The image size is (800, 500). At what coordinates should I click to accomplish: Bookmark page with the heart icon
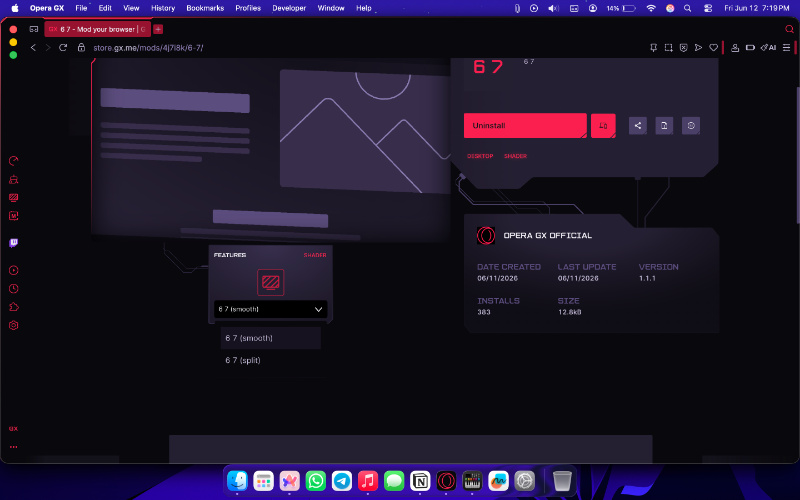point(714,47)
